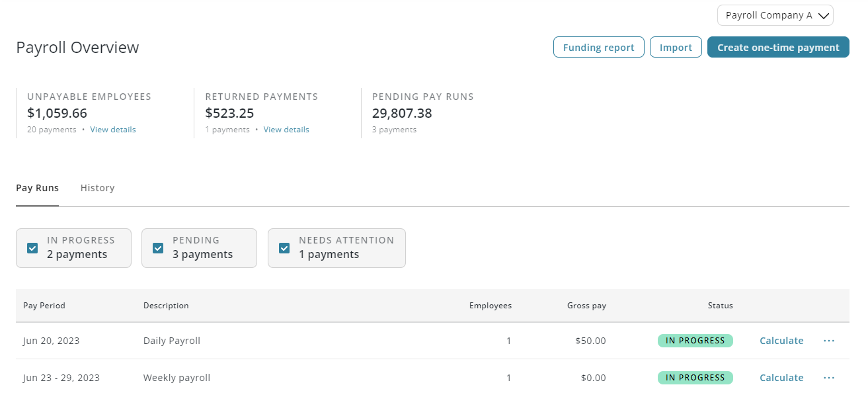The image size is (868, 393).
Task: Click Create one-time payment button
Action: tap(778, 48)
